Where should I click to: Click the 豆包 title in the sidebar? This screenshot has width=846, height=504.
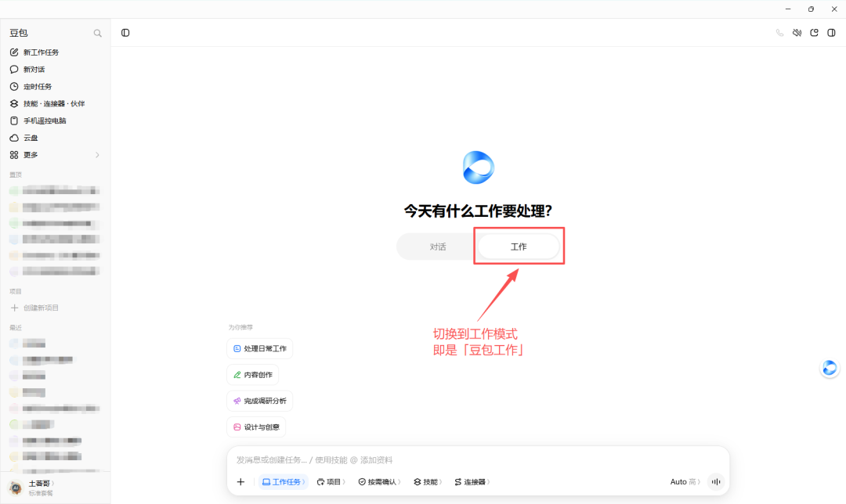click(x=18, y=34)
